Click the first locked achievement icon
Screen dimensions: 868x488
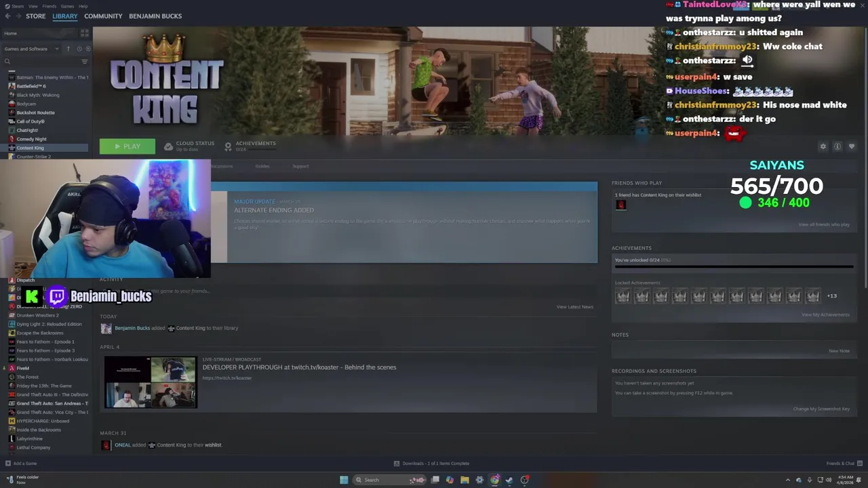623,296
